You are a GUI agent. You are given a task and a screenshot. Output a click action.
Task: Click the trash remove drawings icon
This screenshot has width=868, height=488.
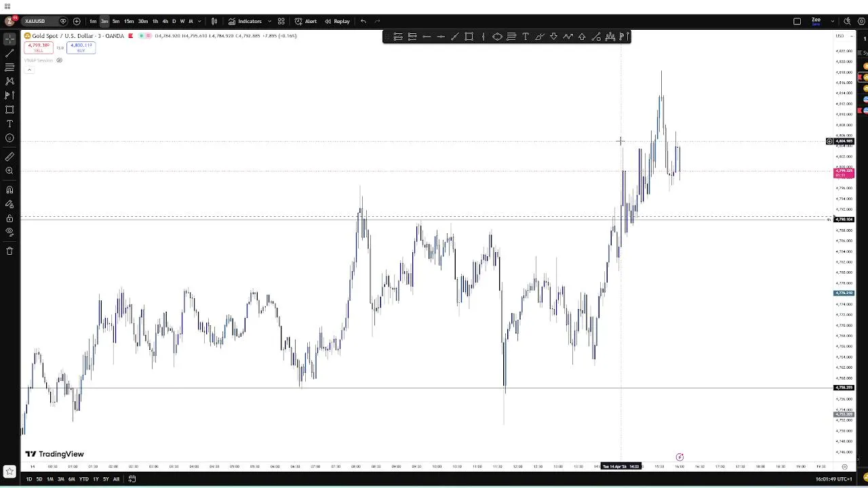9,251
